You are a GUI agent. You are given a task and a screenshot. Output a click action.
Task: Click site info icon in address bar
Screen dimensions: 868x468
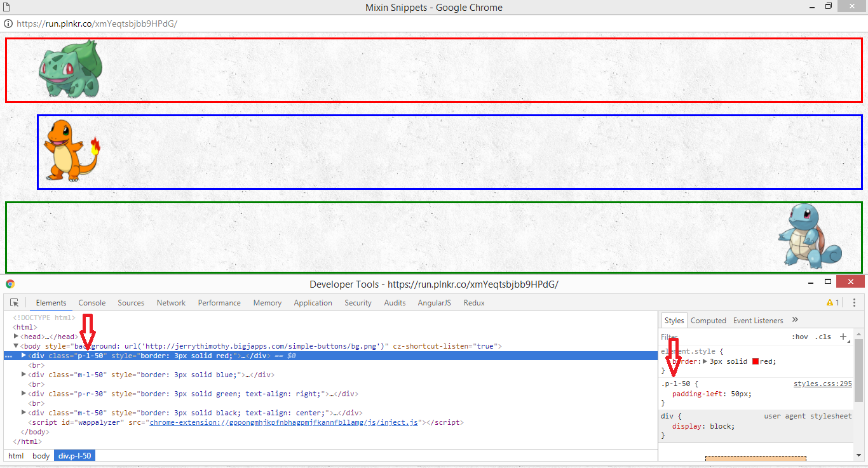[8, 23]
